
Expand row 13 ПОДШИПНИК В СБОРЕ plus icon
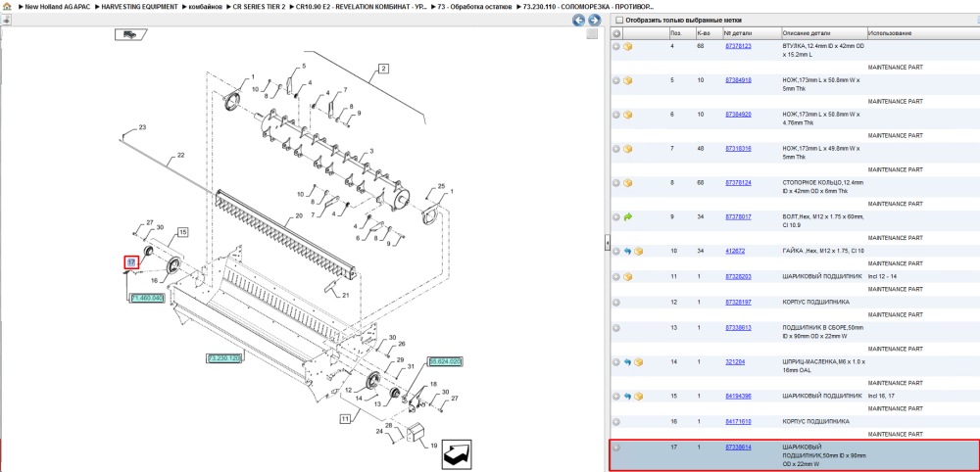[616, 328]
